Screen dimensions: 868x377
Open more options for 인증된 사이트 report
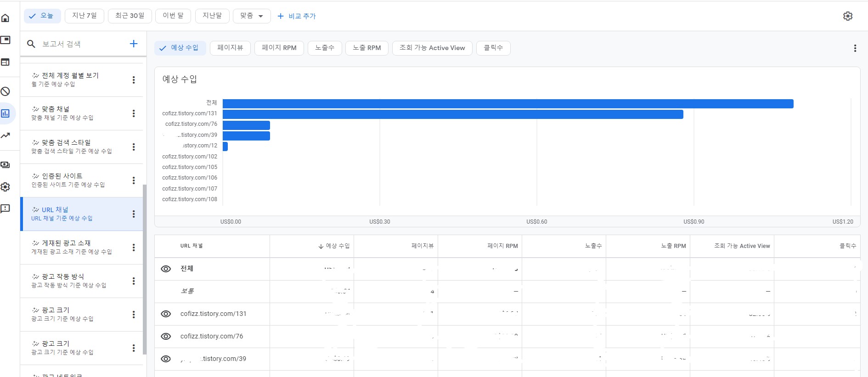pos(134,180)
